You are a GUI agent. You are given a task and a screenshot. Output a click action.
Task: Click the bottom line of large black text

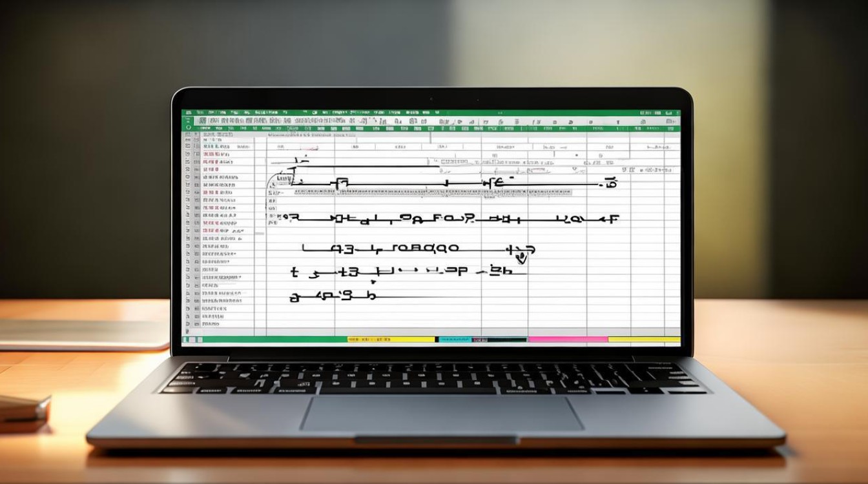point(333,297)
